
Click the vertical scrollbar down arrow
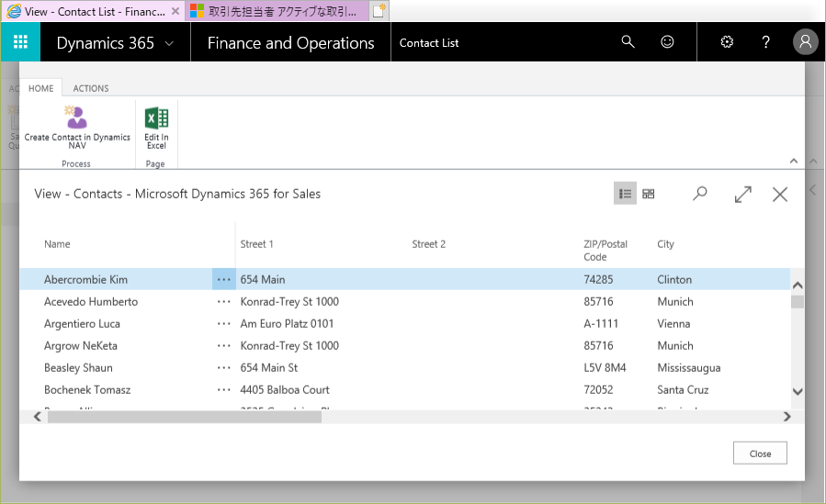pos(797,391)
